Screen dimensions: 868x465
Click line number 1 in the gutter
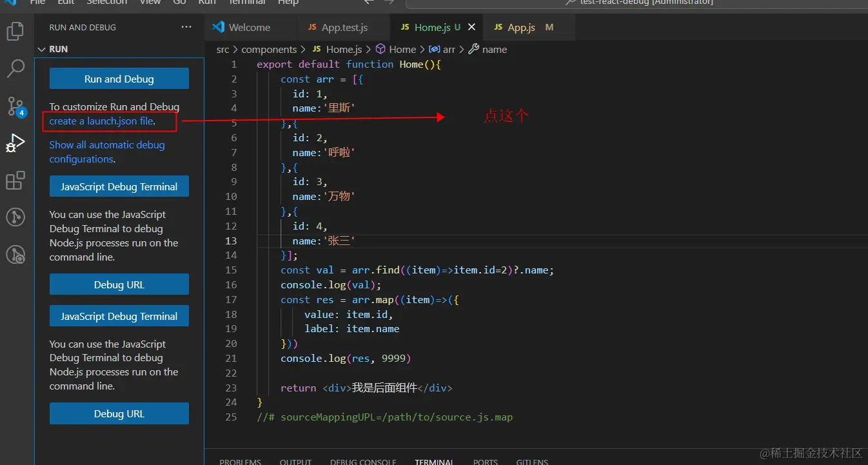coord(234,64)
